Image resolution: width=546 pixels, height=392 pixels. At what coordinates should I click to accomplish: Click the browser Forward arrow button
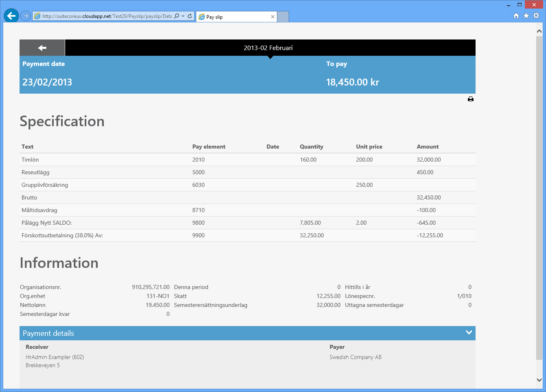point(26,16)
